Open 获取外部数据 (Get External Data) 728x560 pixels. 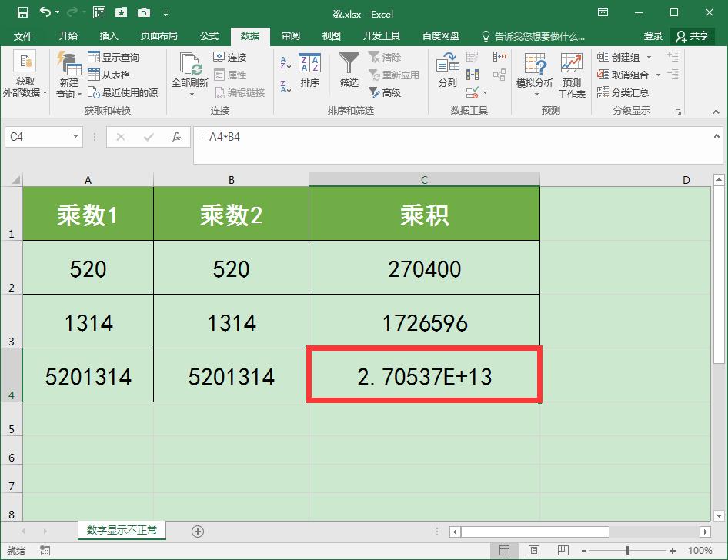click(25, 73)
